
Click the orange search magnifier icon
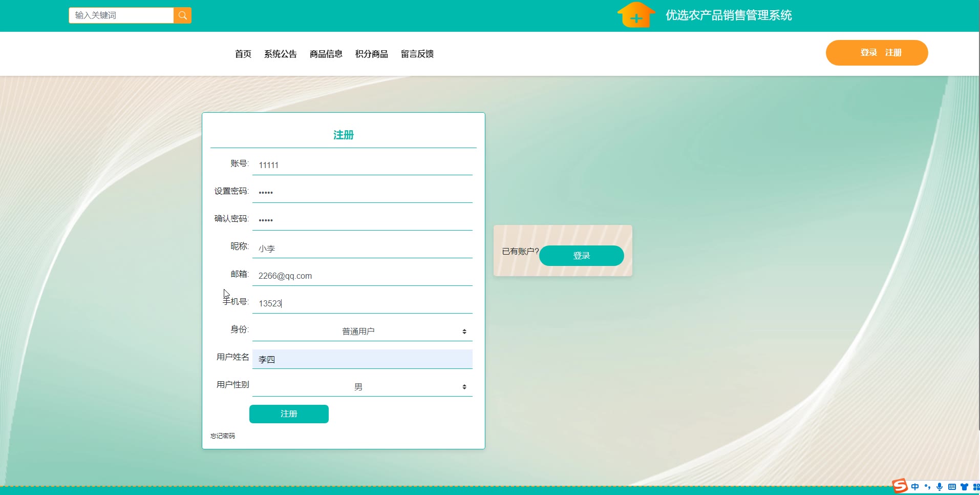(x=182, y=15)
